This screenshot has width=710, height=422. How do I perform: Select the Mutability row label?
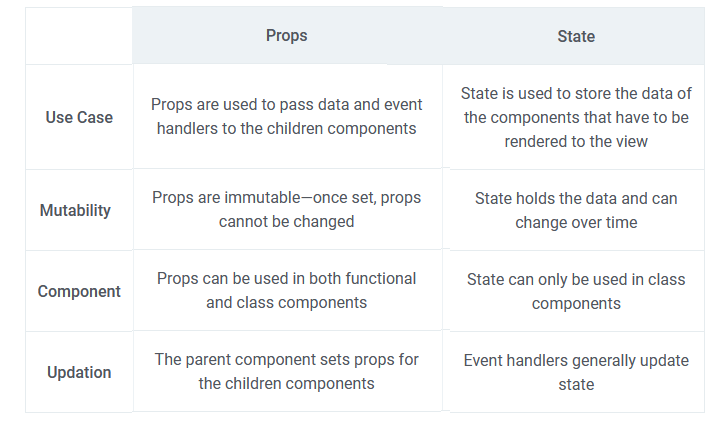[75, 210]
